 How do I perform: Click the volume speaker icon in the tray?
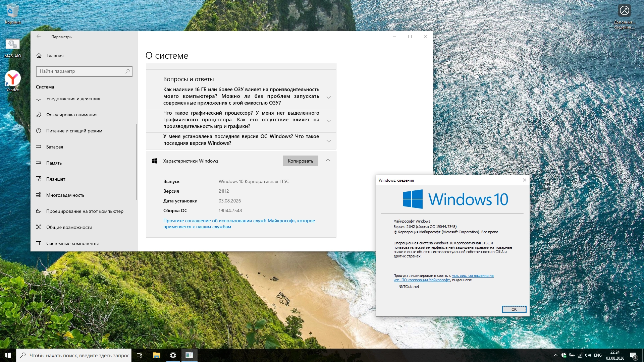pos(588,355)
